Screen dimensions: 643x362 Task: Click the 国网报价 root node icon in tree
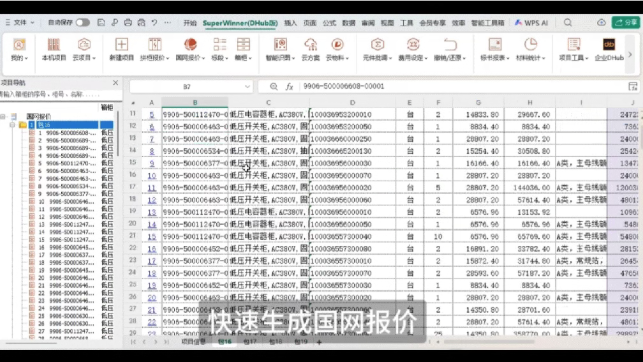click(x=14, y=116)
